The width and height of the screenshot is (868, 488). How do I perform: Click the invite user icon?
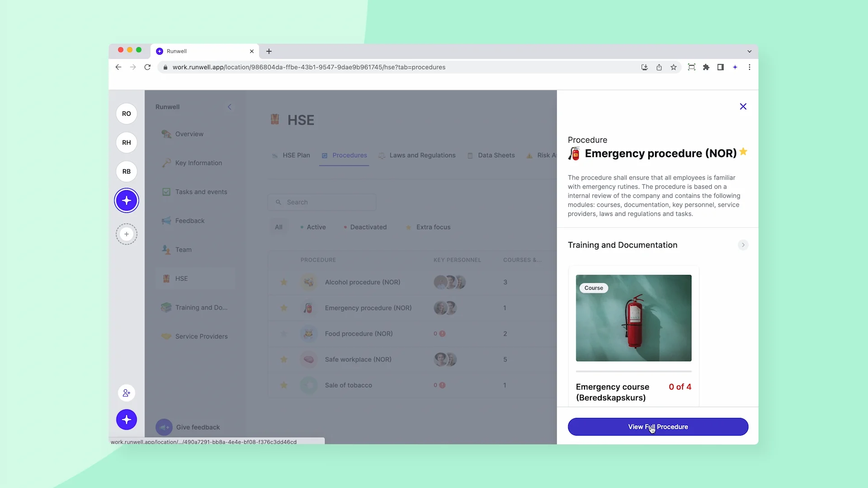tap(127, 393)
